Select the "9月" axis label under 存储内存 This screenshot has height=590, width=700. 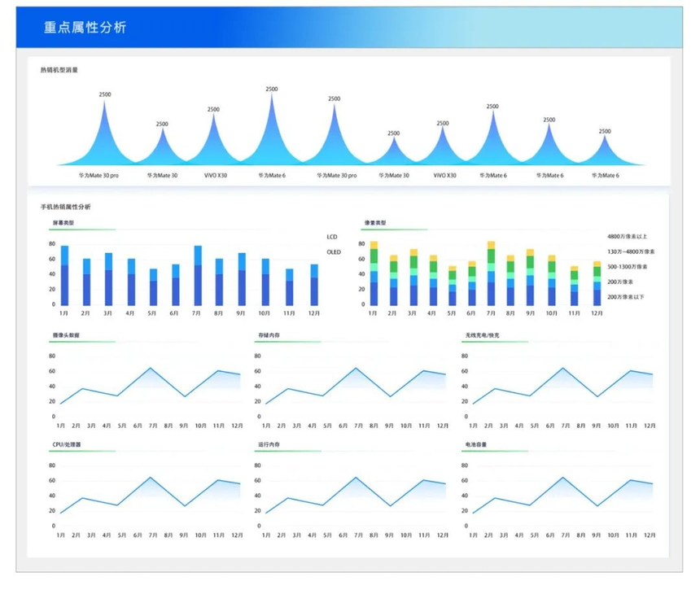[389, 426]
